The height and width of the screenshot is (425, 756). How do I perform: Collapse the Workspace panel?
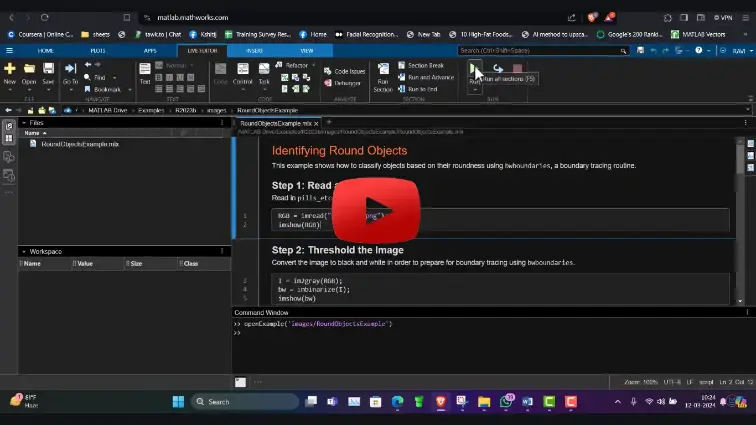[x=23, y=251]
